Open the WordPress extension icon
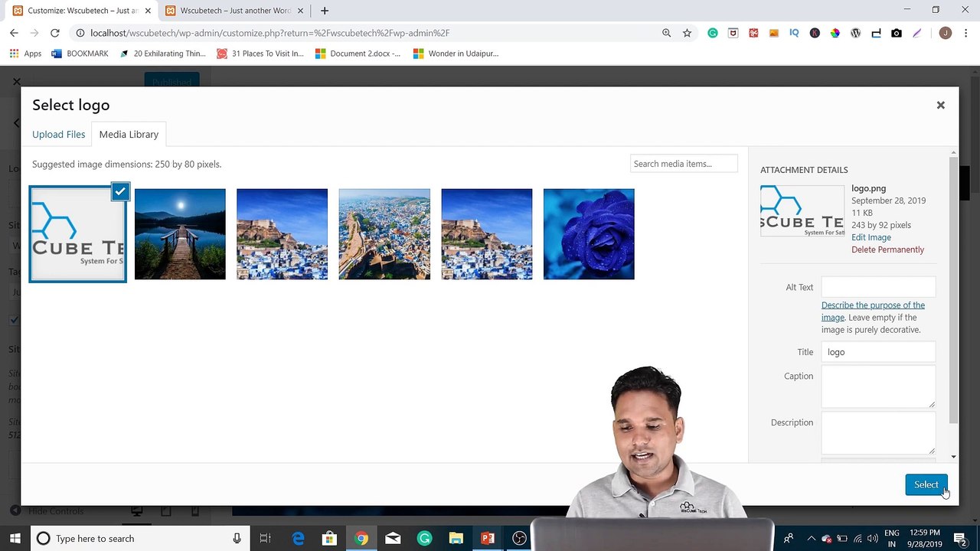This screenshot has height=551, width=980. point(855,33)
